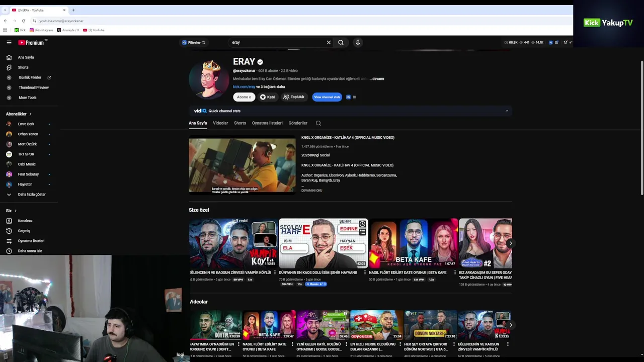Advance Videolar row with next arrow
Viewport: 644px width, 362px height.
510,325
